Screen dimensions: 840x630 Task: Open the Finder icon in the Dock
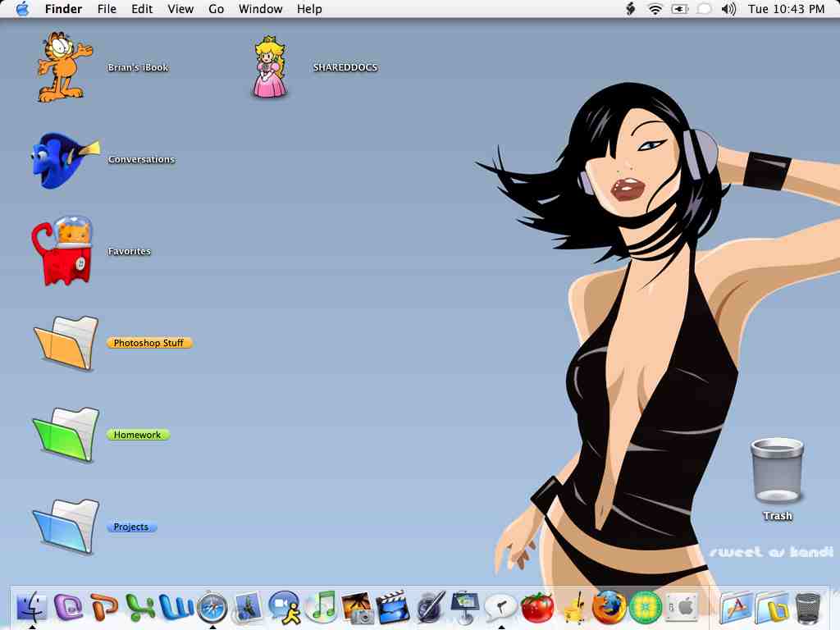(32, 608)
